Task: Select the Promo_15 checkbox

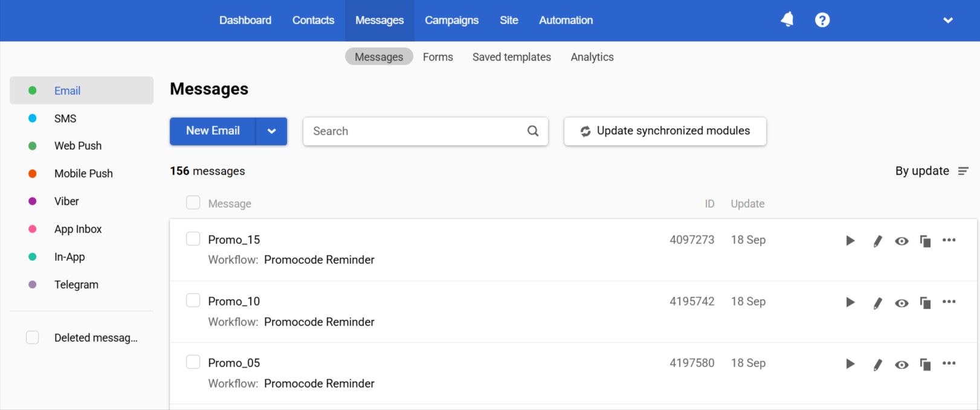Action: pos(193,239)
